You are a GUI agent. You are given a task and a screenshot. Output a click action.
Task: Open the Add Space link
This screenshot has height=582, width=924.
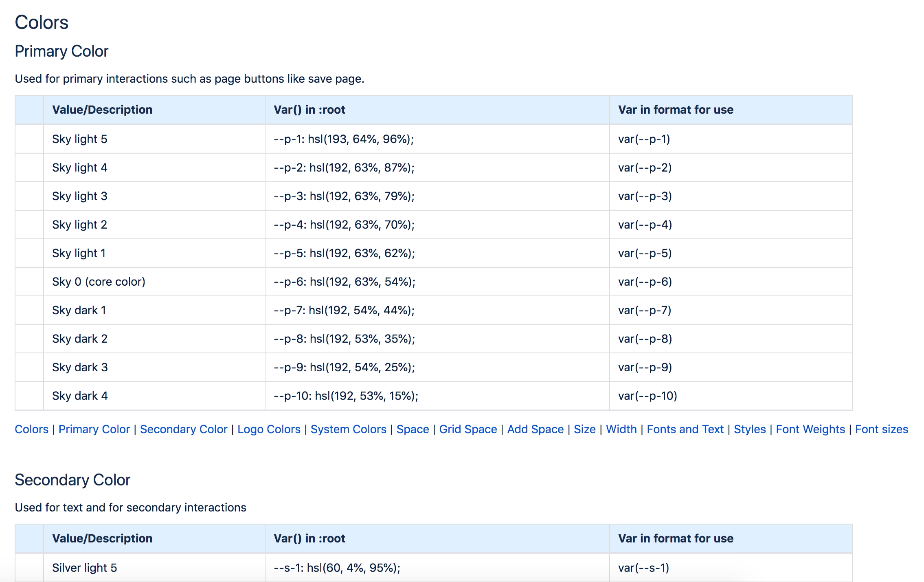click(535, 429)
